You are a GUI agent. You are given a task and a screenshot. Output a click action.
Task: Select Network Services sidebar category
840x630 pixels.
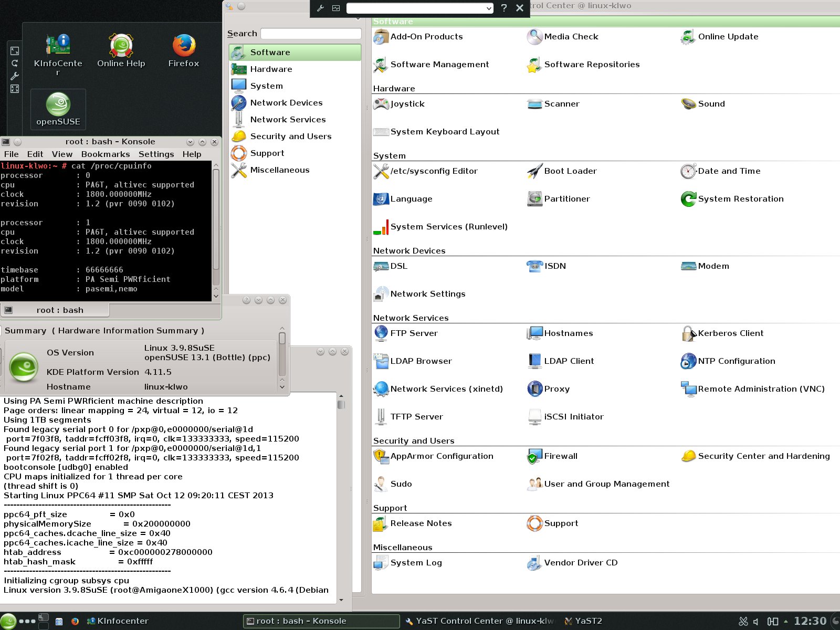coord(295,120)
